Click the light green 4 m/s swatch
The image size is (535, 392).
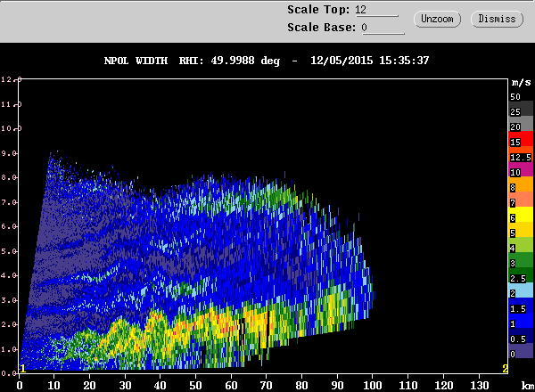[x=521, y=245]
